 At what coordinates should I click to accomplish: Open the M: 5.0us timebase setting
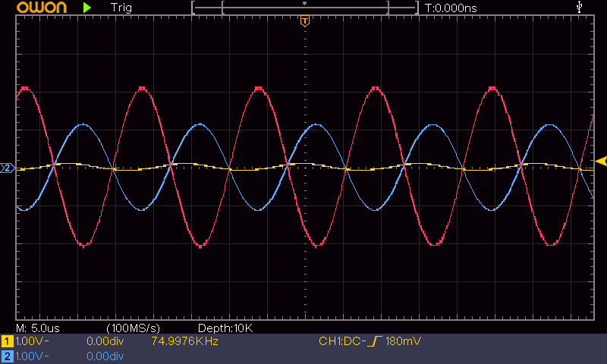(38, 328)
